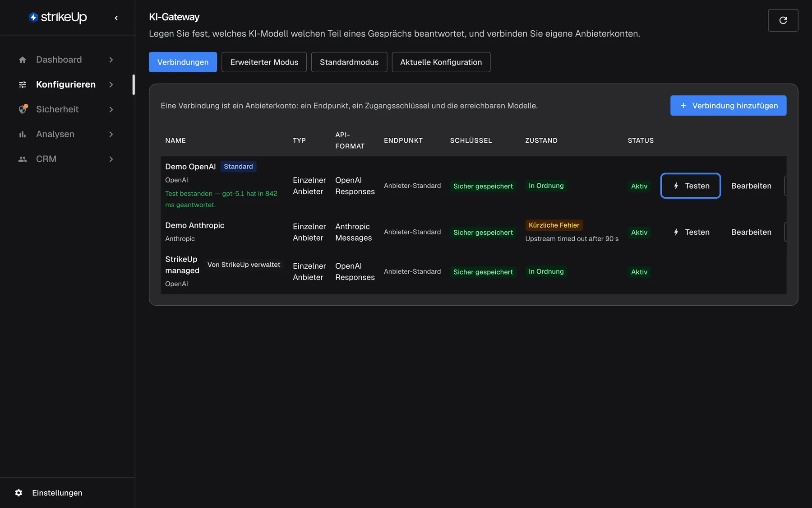Screen dimensions: 812x508
Task: Click the Konfigurieren sliders icon
Action: click(x=23, y=84)
